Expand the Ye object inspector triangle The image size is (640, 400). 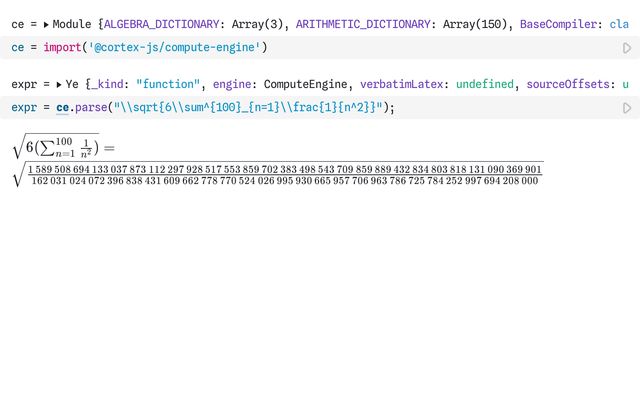point(59,84)
